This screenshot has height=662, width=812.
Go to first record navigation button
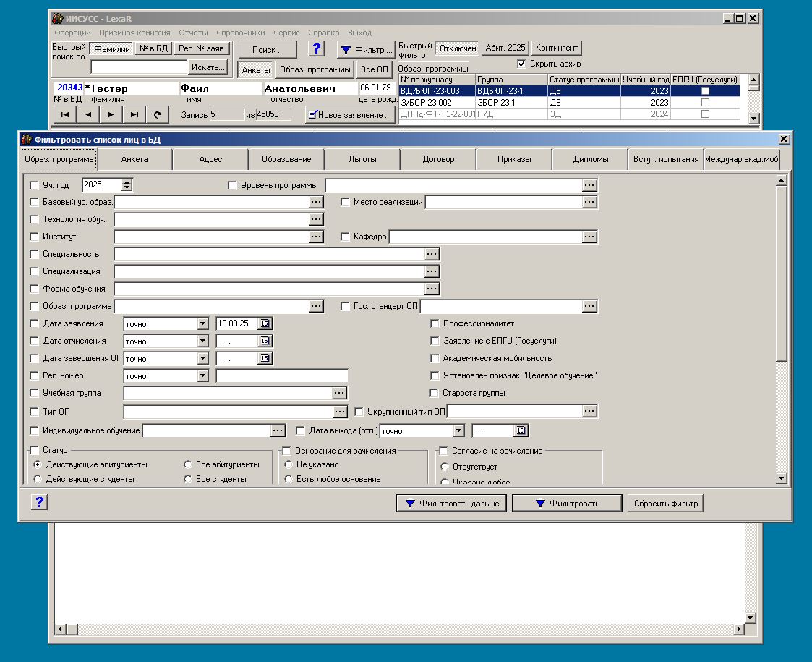tap(65, 114)
